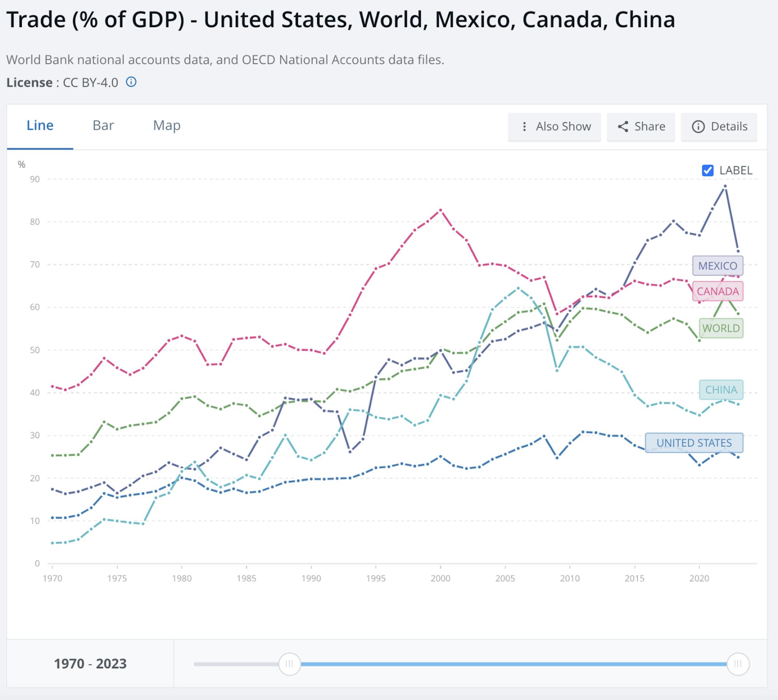The height and width of the screenshot is (700, 778).
Task: Hide the CHINA series via its label
Action: pos(720,389)
